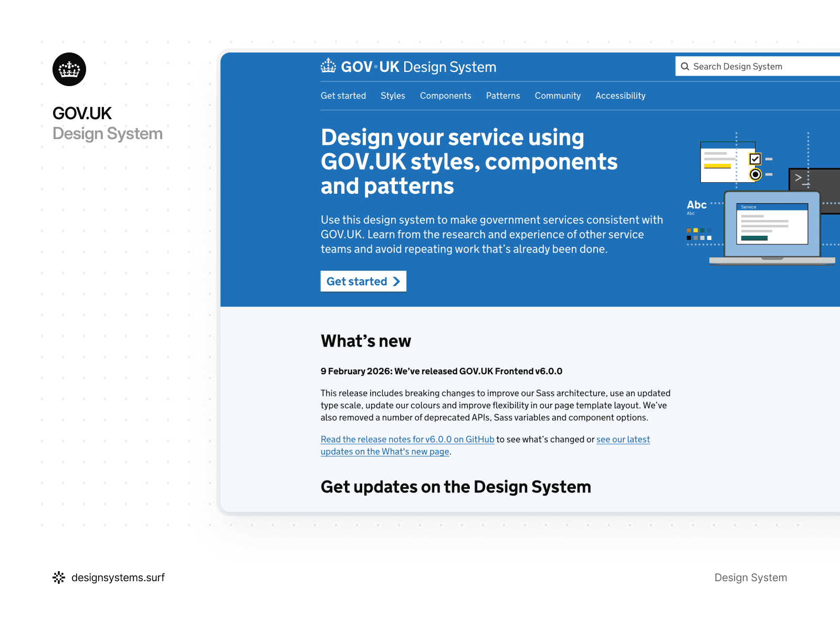Click inside the Search Design System field
This screenshot has width=840, height=630.
(751, 66)
